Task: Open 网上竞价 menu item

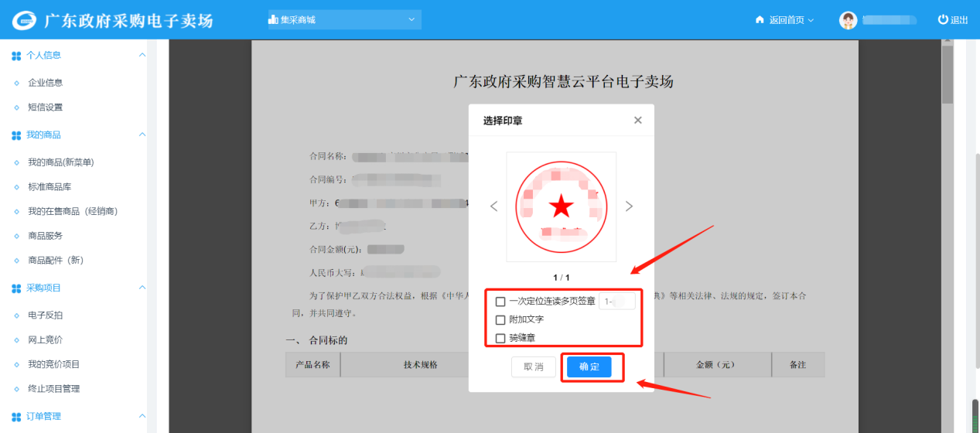Action: click(45, 339)
